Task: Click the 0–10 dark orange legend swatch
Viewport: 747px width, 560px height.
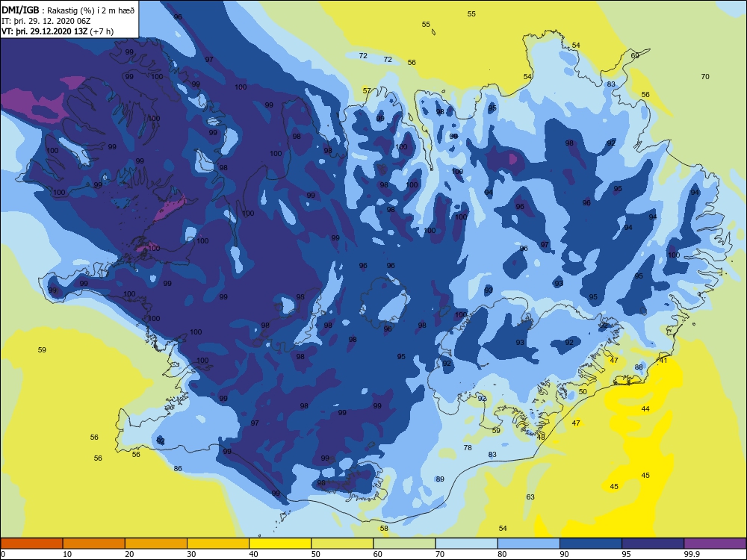Action: coord(31,544)
